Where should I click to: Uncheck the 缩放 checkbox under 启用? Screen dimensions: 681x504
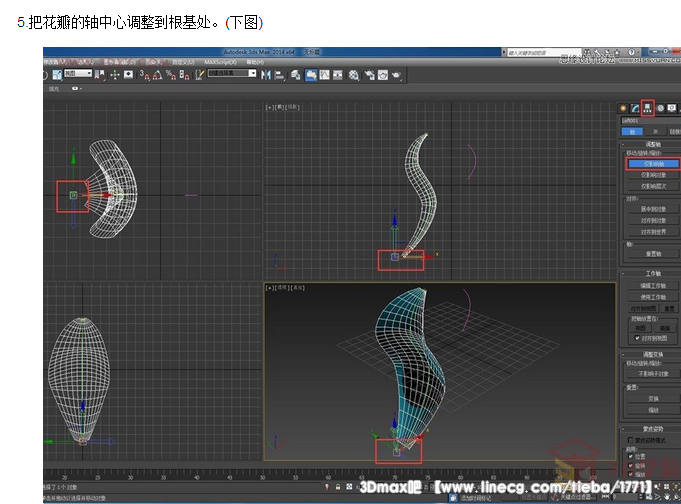tap(631, 474)
